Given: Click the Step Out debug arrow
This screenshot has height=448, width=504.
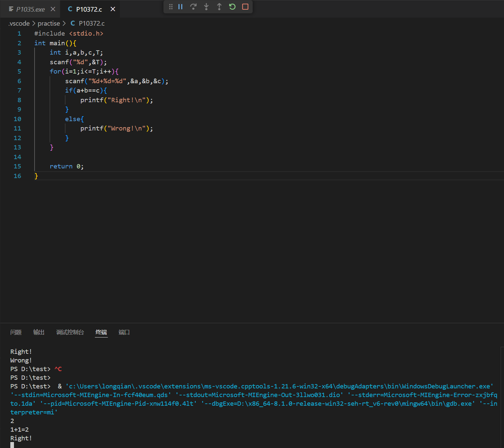Looking at the screenshot, I should pyautogui.click(x=219, y=7).
